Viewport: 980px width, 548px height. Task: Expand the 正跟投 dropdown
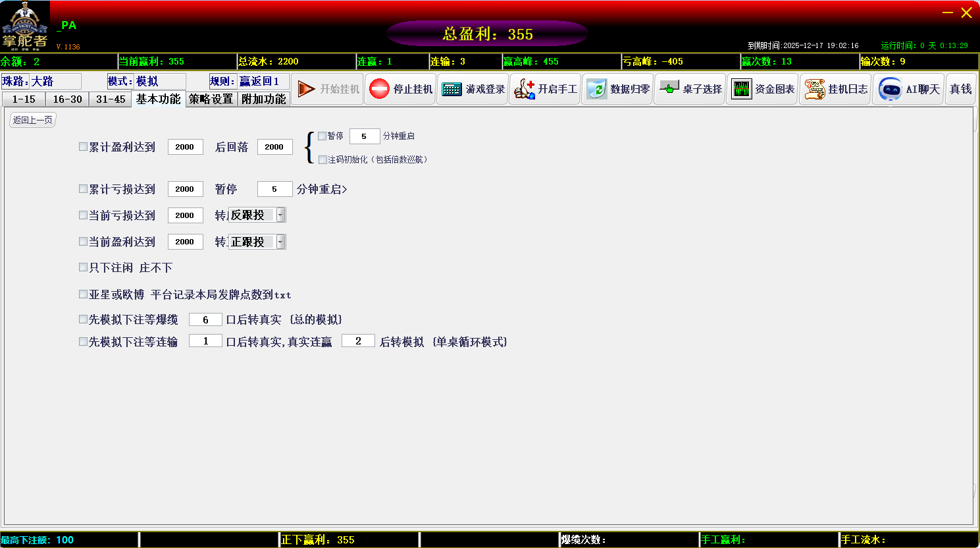coord(281,242)
